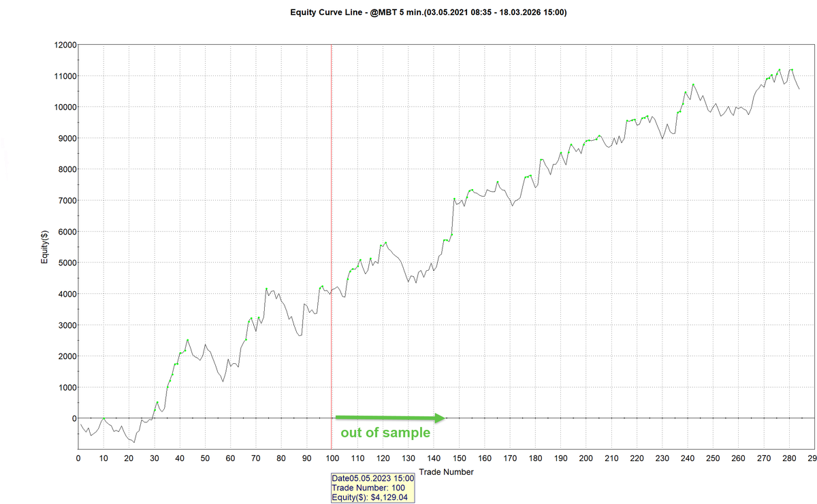The width and height of the screenshot is (817, 504).
Task: Click the "Equity($)" vertical axis label
Action: click(44, 248)
